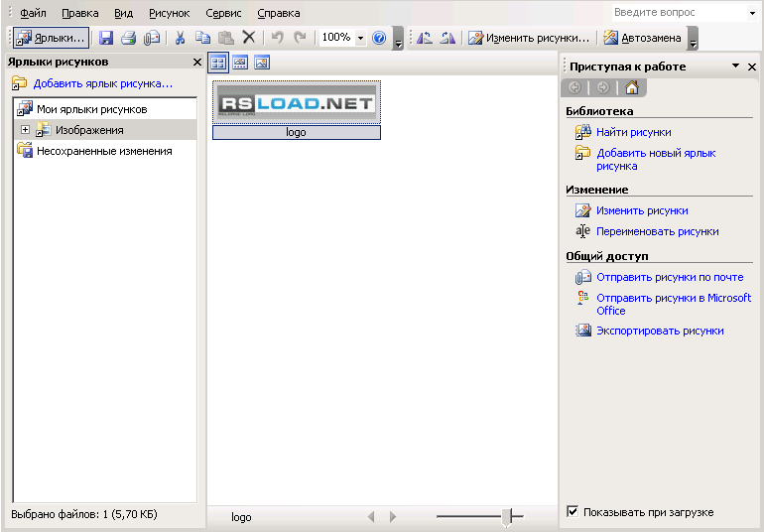Click the Ярлыки toolbar button

pos(52,38)
